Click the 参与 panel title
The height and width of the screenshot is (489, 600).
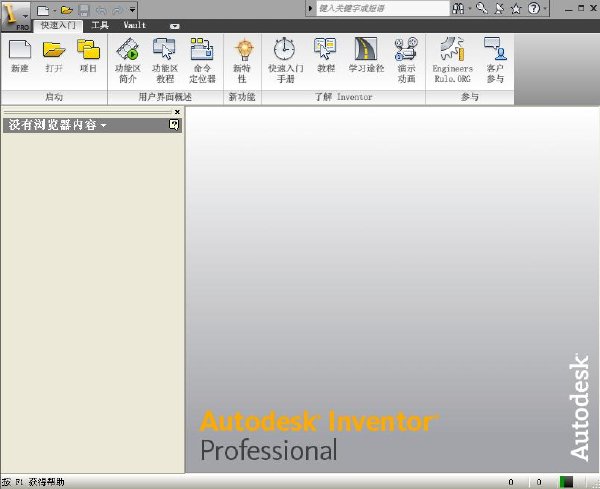coord(470,97)
